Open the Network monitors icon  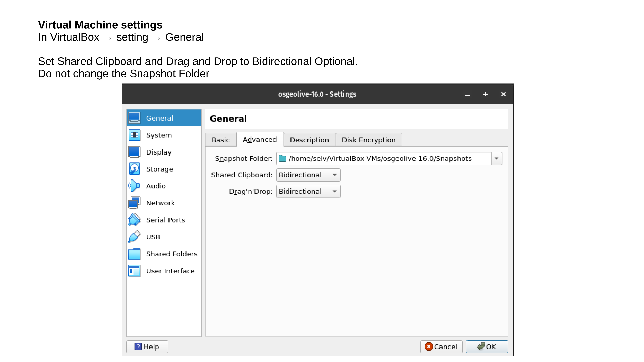point(134,203)
